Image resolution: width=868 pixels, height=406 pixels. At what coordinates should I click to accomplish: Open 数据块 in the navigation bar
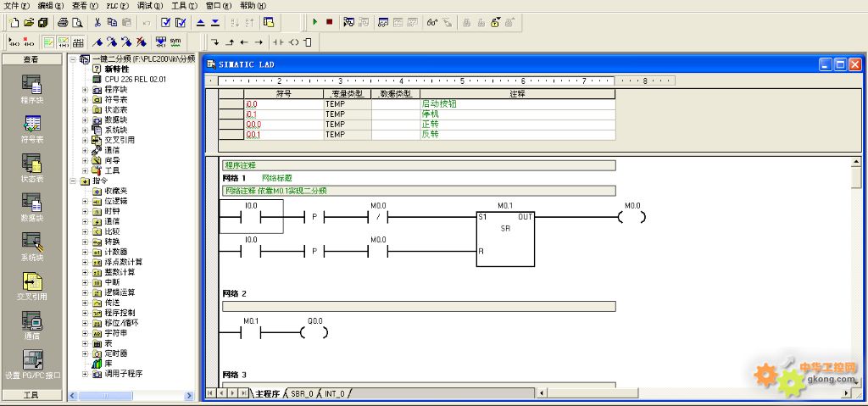(x=31, y=207)
